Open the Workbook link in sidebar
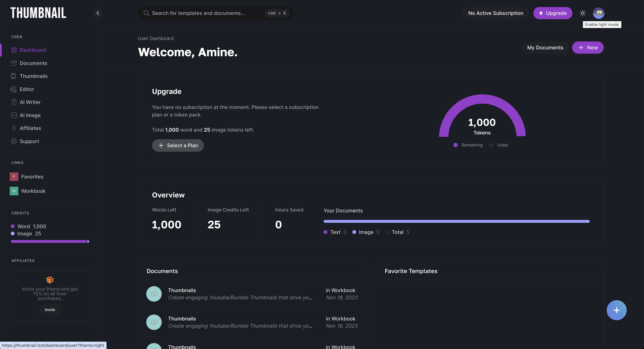 click(x=33, y=191)
